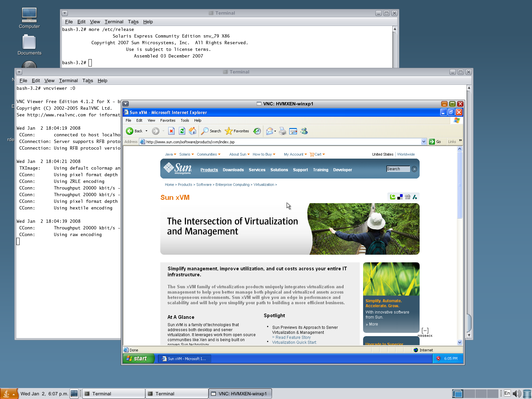Select the VNC: HVMXEN-winxp1 panel task button
The width and height of the screenshot is (532, 399).
coord(240,394)
